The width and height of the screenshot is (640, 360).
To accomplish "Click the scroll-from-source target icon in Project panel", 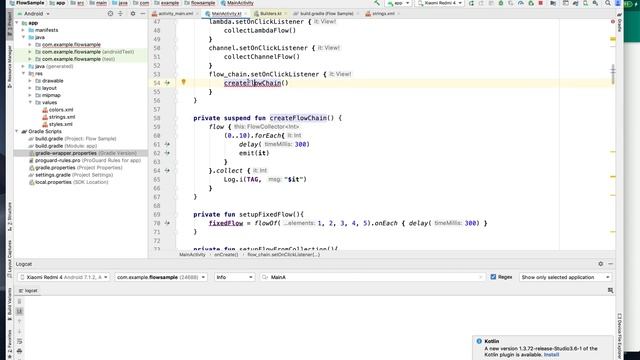I will (x=110, y=13).
